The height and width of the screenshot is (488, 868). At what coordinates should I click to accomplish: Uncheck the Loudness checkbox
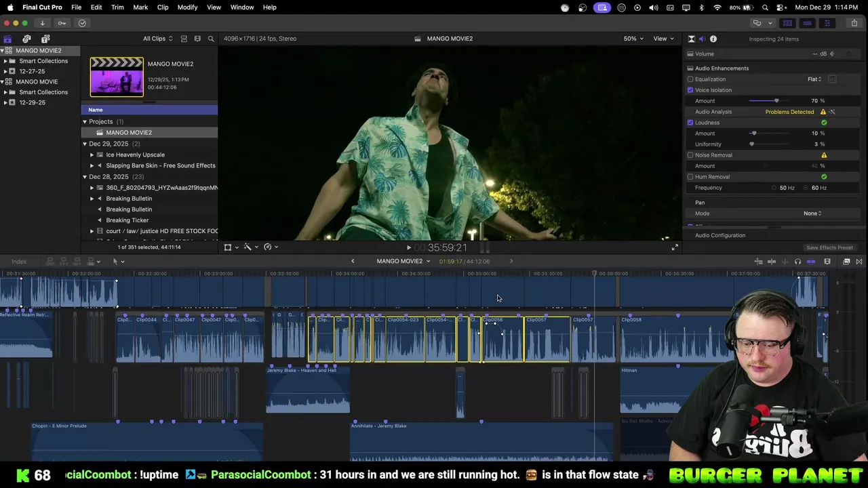click(690, 123)
